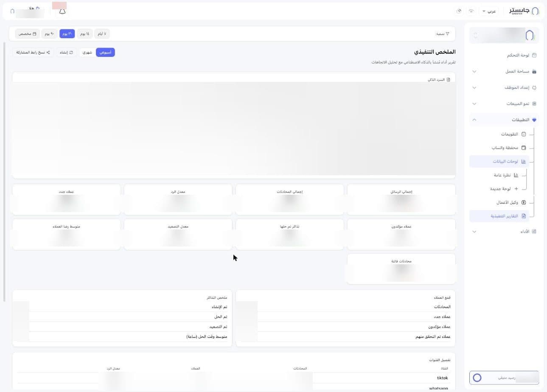This screenshot has height=392, width=547.
Task: Select the ٧ أيام range
Action: click(102, 34)
